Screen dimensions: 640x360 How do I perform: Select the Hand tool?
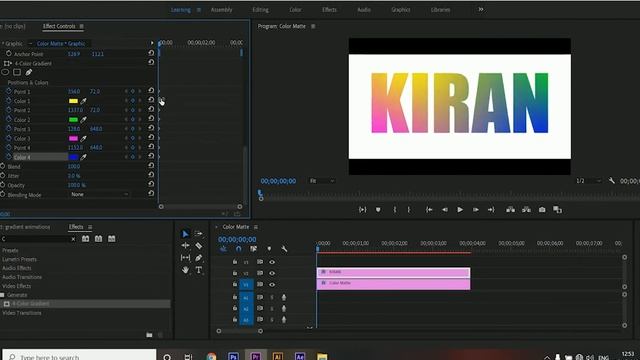click(x=185, y=270)
